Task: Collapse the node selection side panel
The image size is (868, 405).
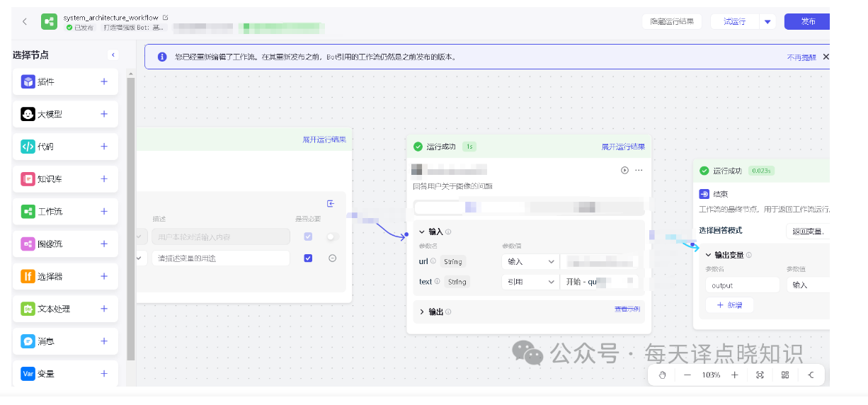Action: point(113,55)
